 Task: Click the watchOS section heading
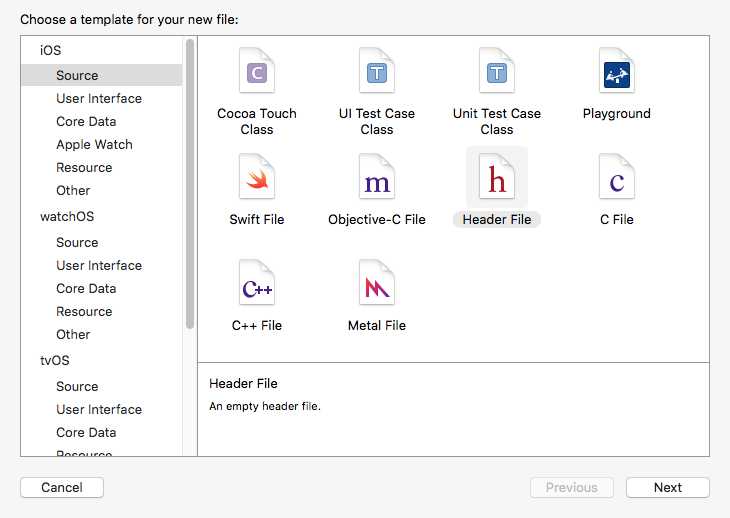pos(67,216)
